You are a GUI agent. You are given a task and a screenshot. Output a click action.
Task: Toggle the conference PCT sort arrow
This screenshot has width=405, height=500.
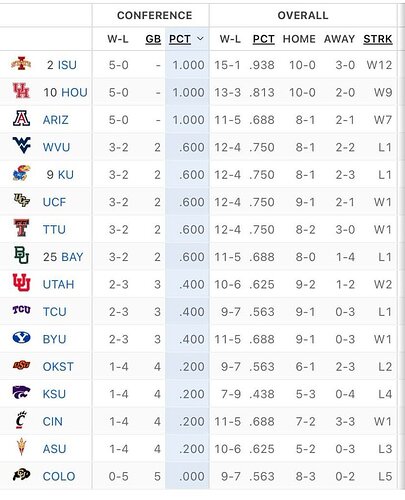pyautogui.click(x=200, y=39)
